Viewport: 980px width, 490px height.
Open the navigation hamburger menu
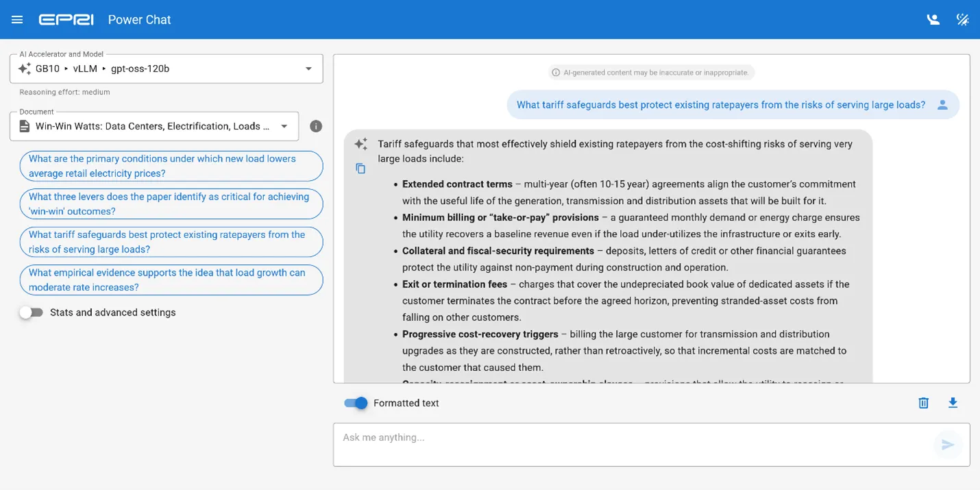[17, 19]
